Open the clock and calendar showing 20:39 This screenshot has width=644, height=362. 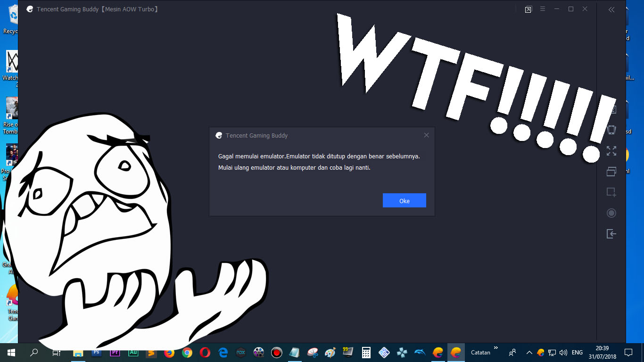[x=602, y=352]
